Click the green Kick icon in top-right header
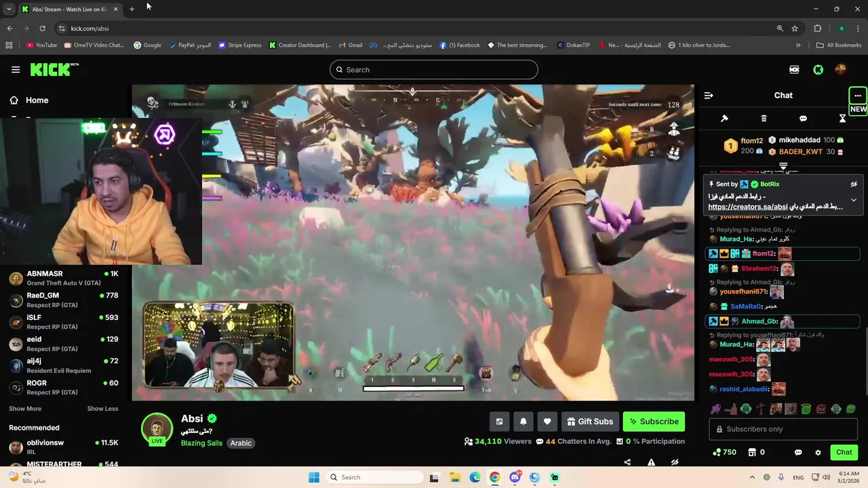 click(x=818, y=69)
